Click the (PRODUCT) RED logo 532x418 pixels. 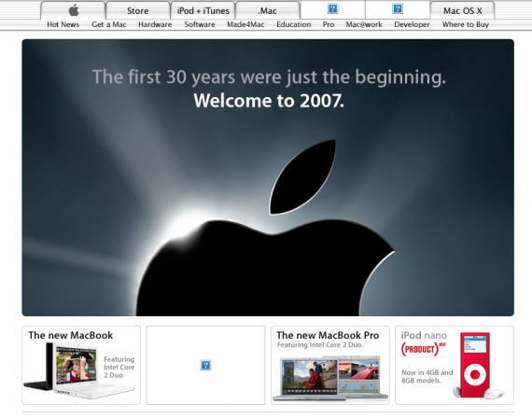pos(424,349)
